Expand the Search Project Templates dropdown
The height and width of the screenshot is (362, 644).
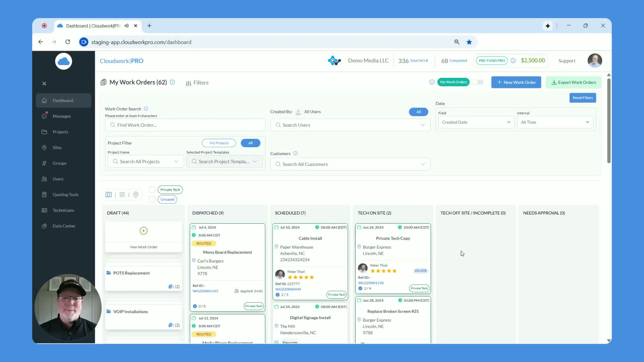click(x=224, y=162)
